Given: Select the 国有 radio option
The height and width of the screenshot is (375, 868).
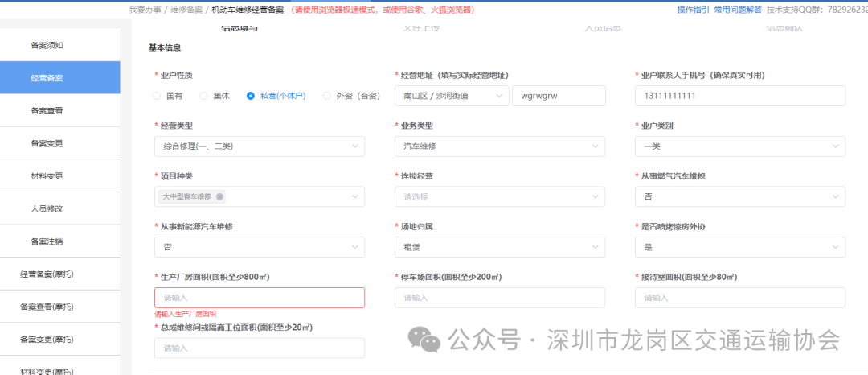Looking at the screenshot, I should pos(158,96).
